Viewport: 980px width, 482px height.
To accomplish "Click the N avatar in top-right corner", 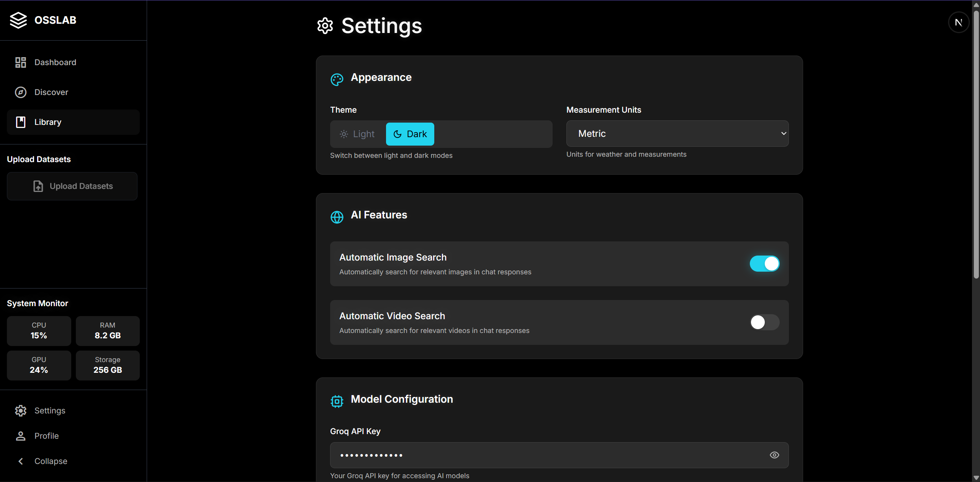I will click(958, 23).
